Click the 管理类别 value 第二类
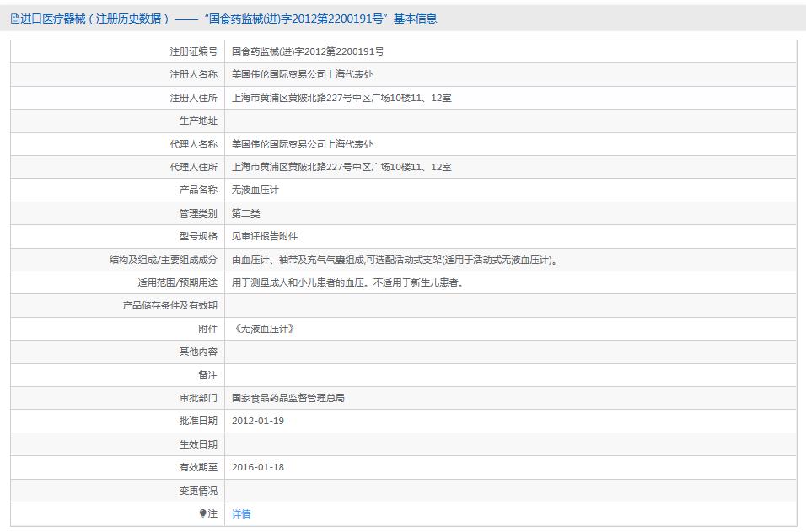806x532 pixels. [x=246, y=213]
